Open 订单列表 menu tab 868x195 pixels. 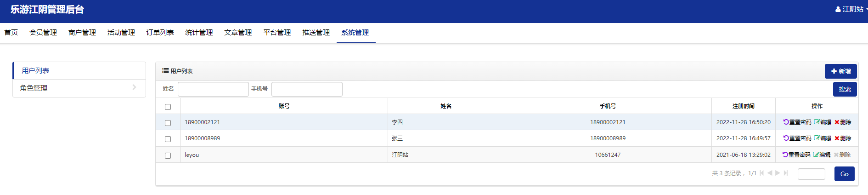click(160, 33)
